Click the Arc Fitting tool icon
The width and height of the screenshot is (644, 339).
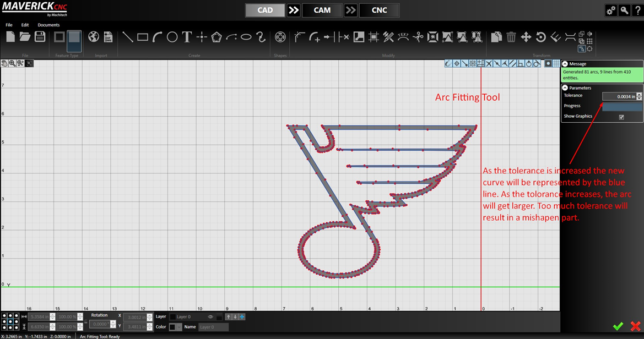pyautogui.click(x=582, y=48)
